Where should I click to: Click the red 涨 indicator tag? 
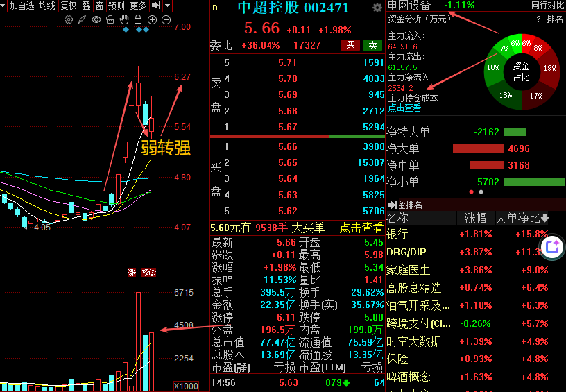pyautogui.click(x=132, y=273)
